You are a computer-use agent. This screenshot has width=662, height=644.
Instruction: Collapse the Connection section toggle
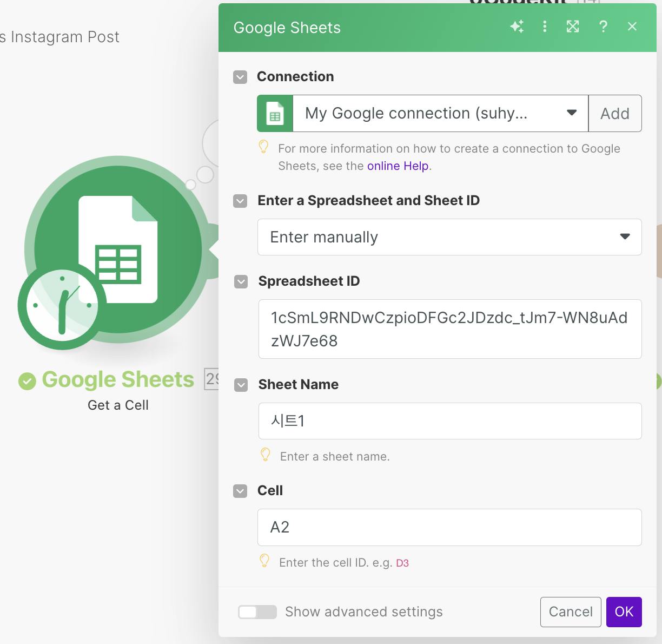pyautogui.click(x=240, y=77)
